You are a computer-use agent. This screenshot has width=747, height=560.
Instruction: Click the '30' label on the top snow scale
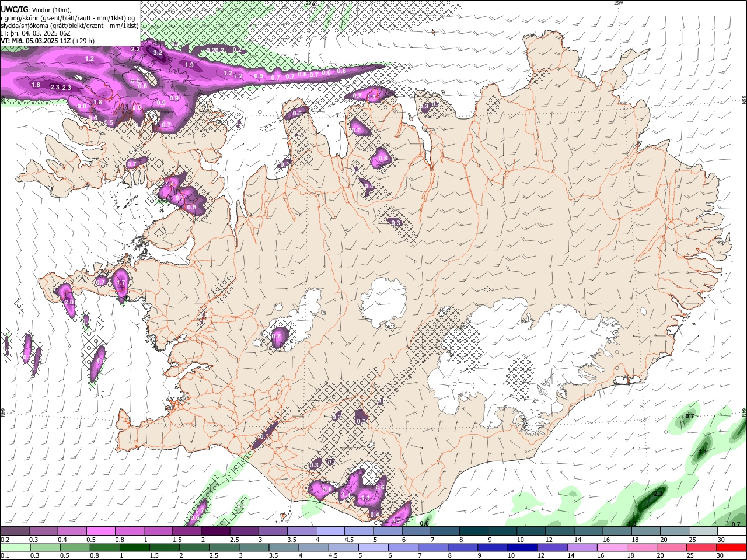point(721,540)
